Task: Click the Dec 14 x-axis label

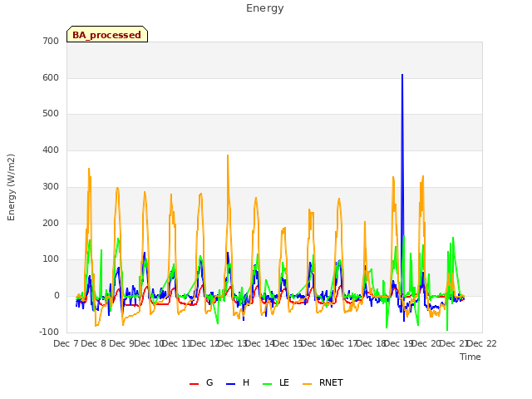Action: (259, 343)
